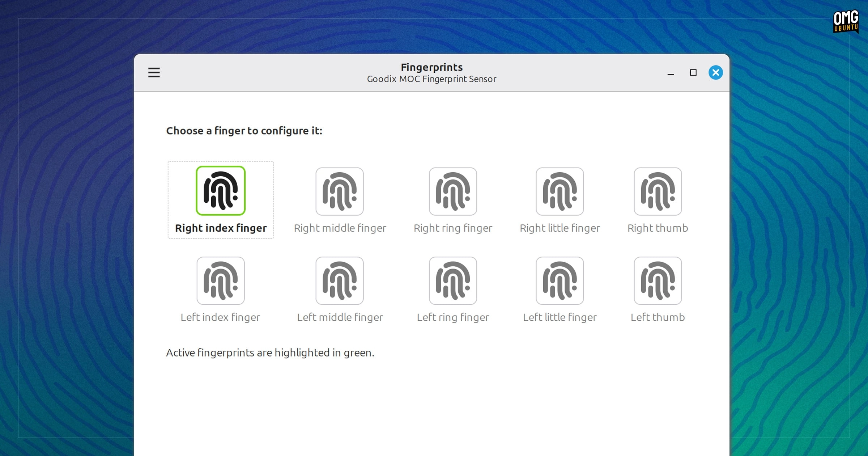Click the "Right thumb" text label
868x456 pixels.
point(658,228)
